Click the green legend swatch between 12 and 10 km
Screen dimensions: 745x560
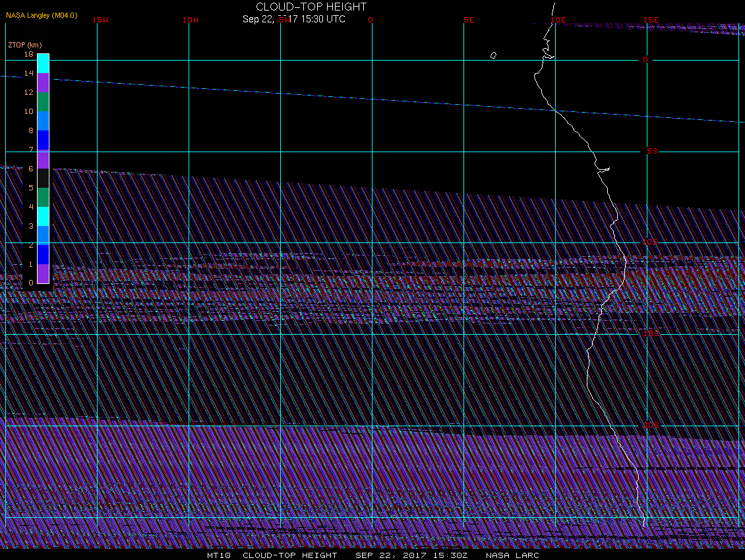44,101
